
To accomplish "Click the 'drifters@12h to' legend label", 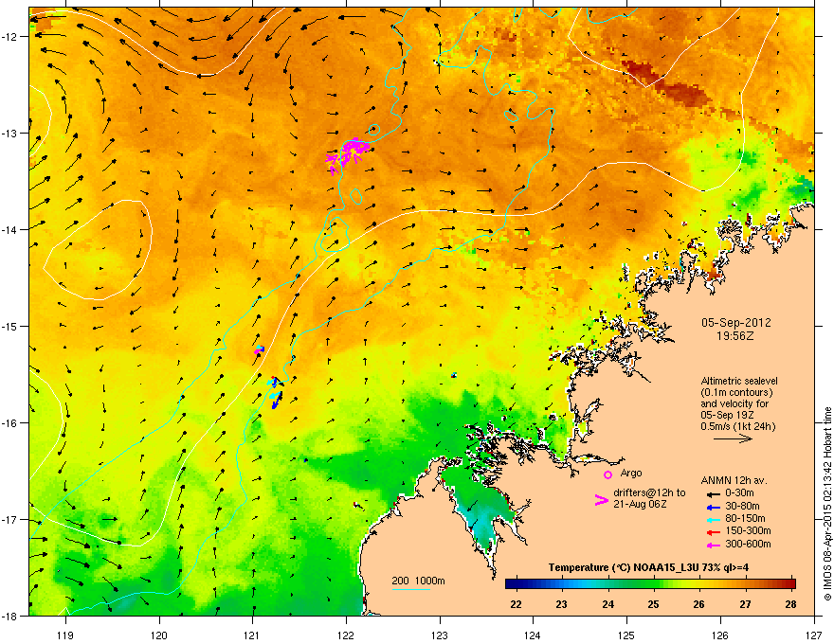I will (649, 492).
